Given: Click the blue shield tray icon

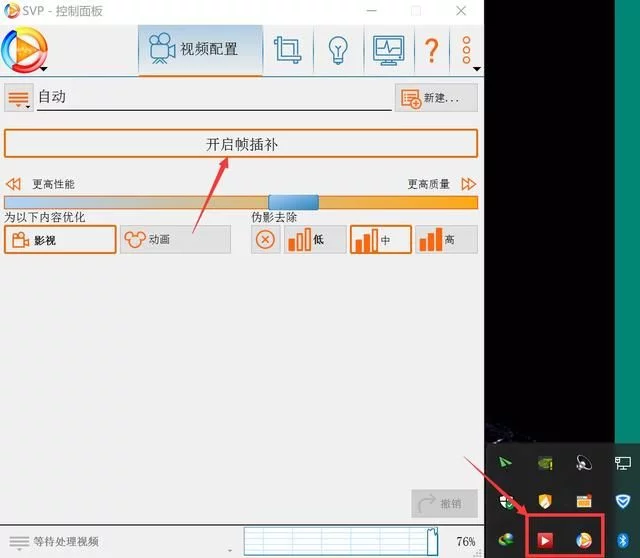Looking at the screenshot, I should coord(623,501).
